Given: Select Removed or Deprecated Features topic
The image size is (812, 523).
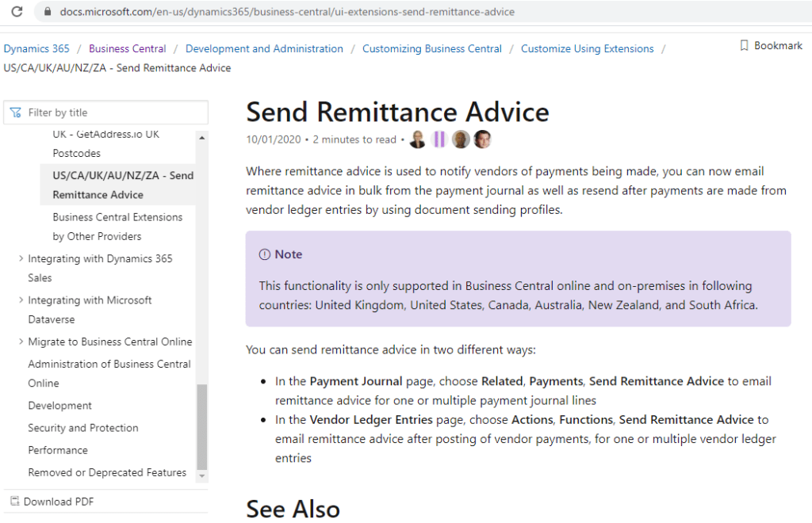Looking at the screenshot, I should [x=107, y=471].
